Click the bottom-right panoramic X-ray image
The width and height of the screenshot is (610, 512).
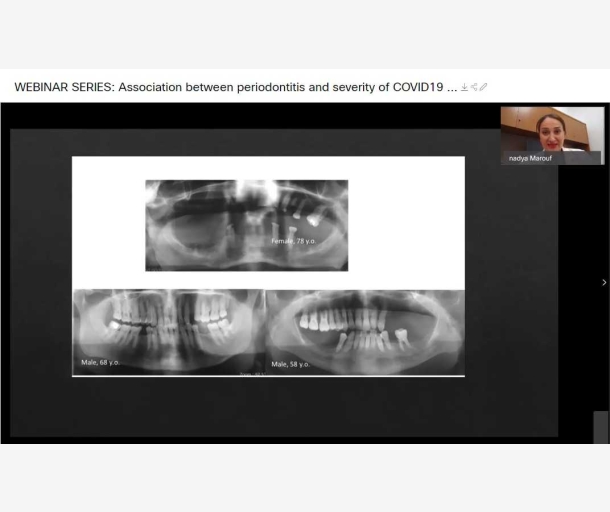coord(365,330)
